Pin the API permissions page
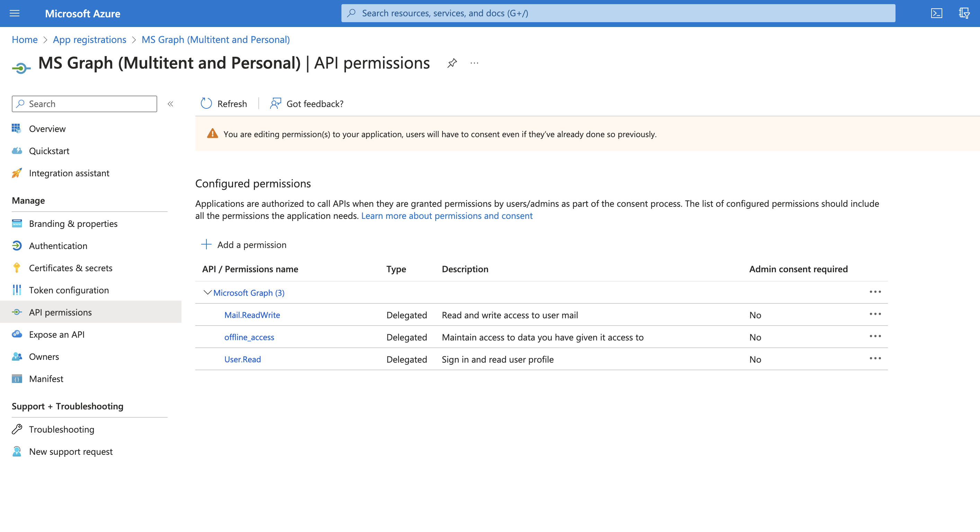Screen dimensions: 980x532 pyautogui.click(x=452, y=63)
